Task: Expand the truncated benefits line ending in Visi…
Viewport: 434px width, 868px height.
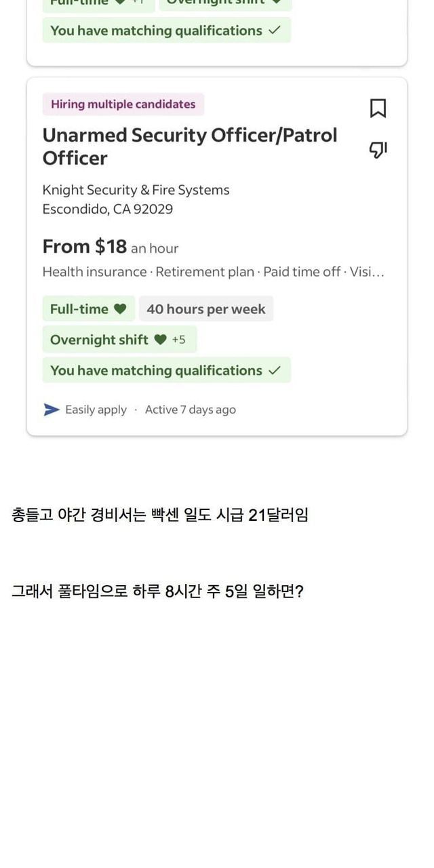Action: (x=367, y=272)
